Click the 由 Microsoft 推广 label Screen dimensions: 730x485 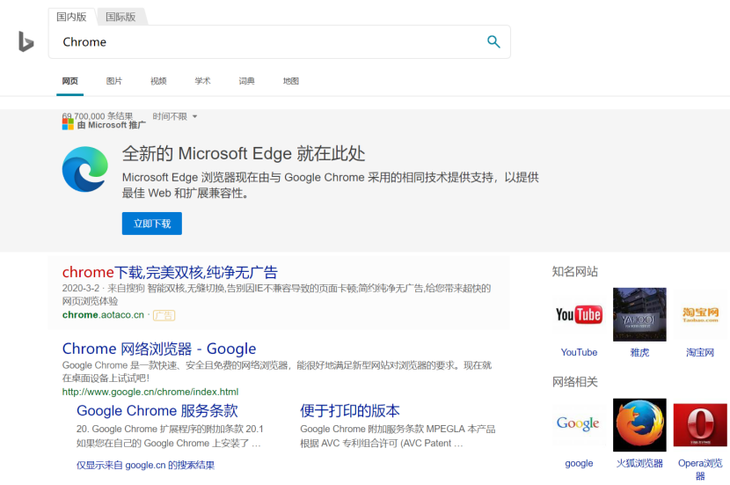coord(111,125)
